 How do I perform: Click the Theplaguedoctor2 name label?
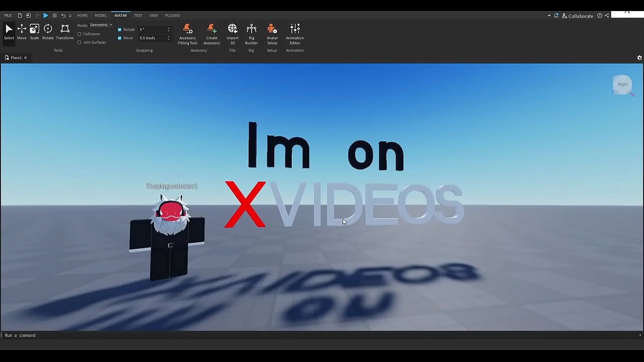(x=172, y=187)
